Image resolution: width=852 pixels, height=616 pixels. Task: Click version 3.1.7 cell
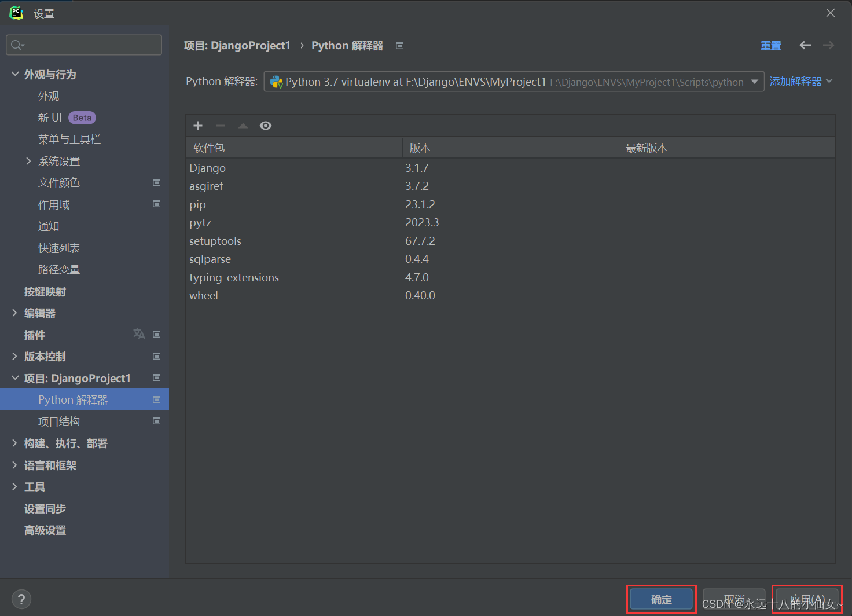(417, 168)
